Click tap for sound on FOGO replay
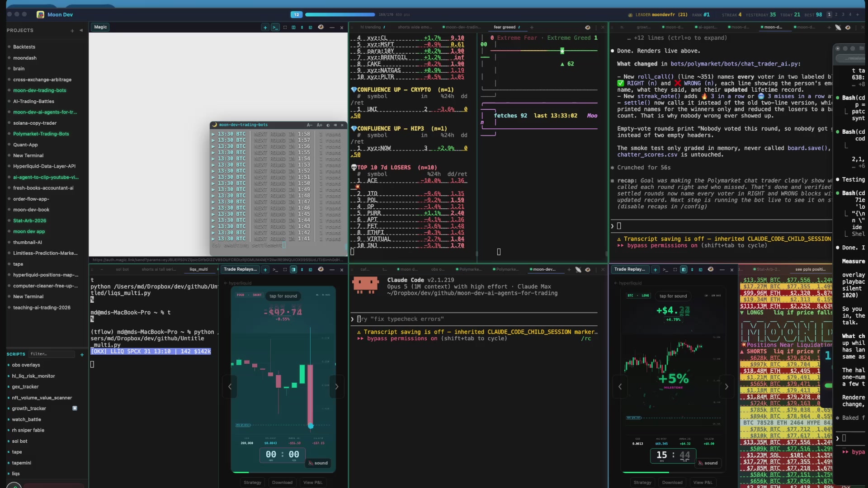The width and height of the screenshot is (868, 488). coord(283,296)
